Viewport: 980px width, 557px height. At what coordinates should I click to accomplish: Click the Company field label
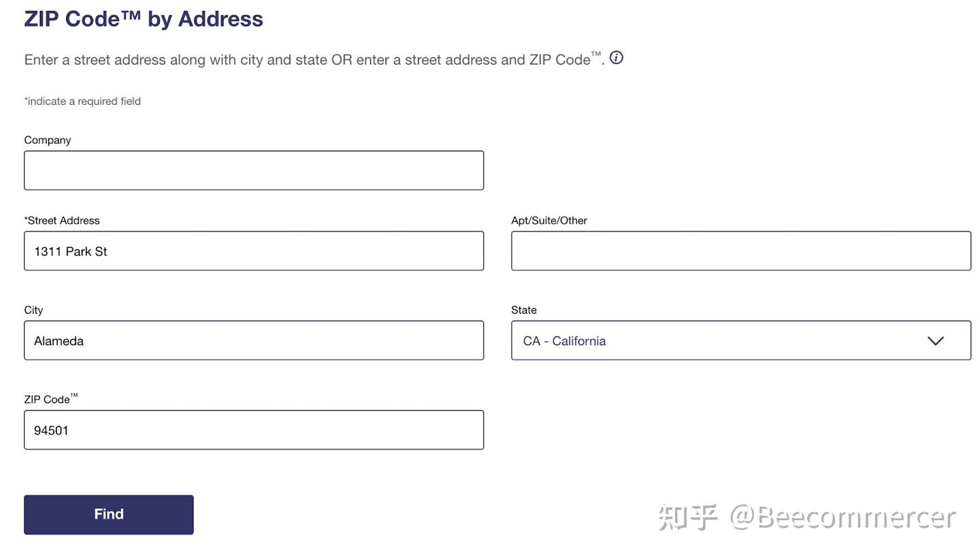coord(48,140)
